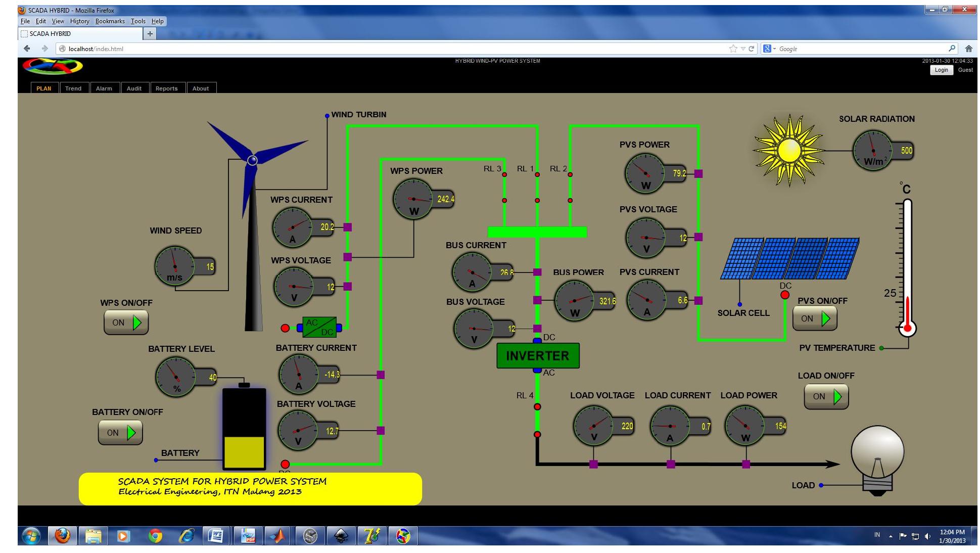Switch to the Trend tab
The image size is (980, 553).
[x=73, y=88]
